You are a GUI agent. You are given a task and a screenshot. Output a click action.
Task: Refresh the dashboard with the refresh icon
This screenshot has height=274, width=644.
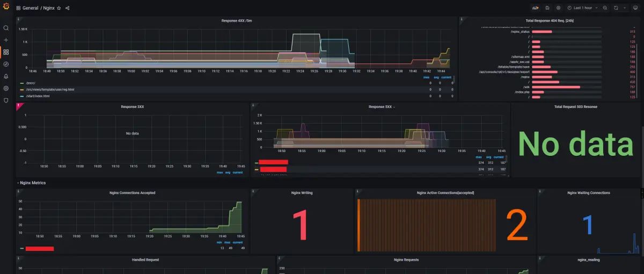(616, 8)
